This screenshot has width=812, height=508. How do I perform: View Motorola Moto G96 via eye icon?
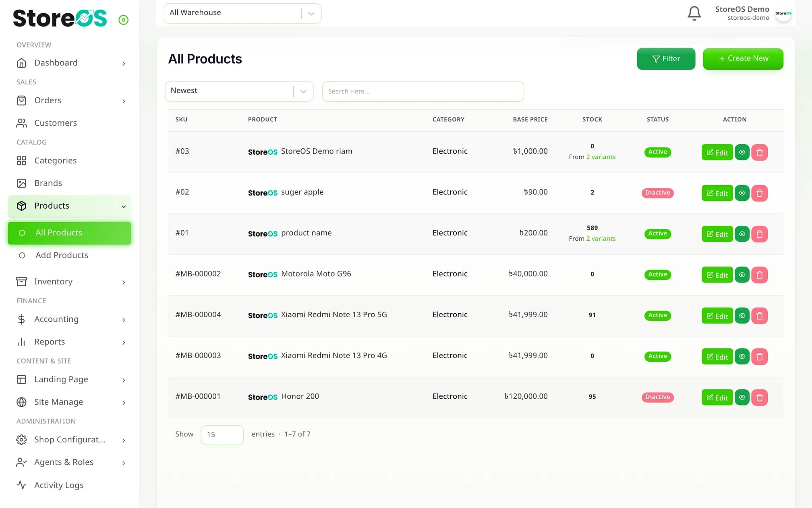pos(742,275)
